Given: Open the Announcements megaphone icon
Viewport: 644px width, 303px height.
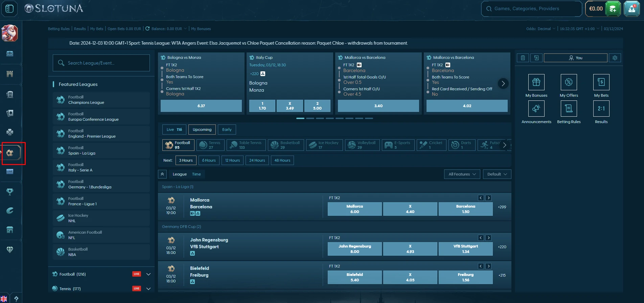Looking at the screenshot, I should click(x=536, y=109).
